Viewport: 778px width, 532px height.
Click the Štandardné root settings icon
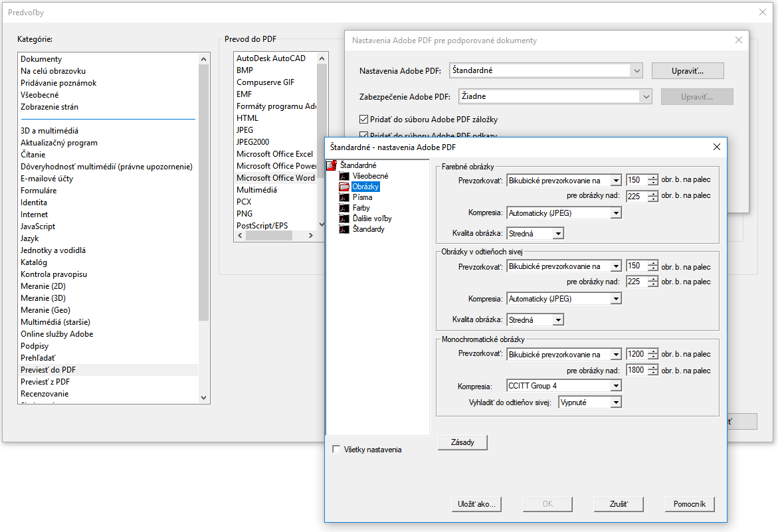point(332,165)
